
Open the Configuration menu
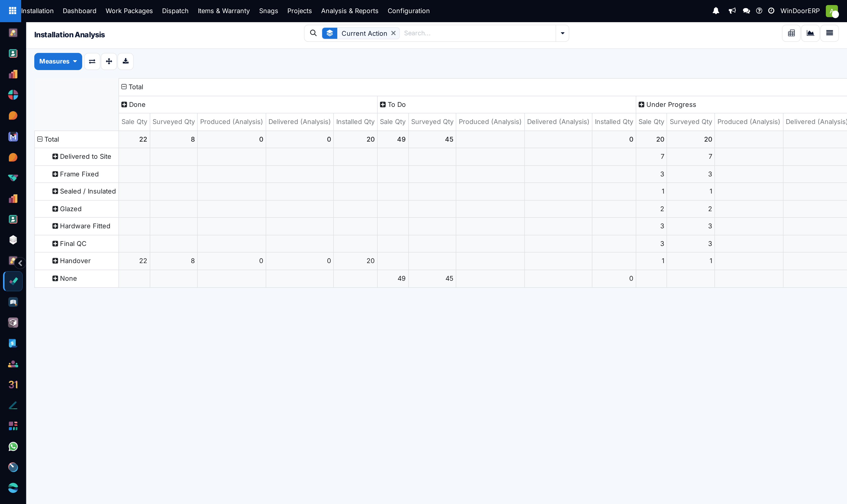click(408, 11)
